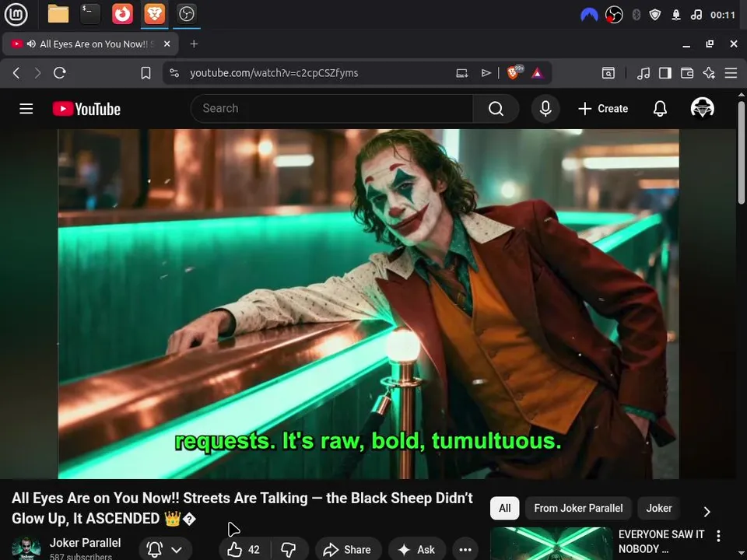Show more filter chips with the arrow

pyautogui.click(x=707, y=512)
